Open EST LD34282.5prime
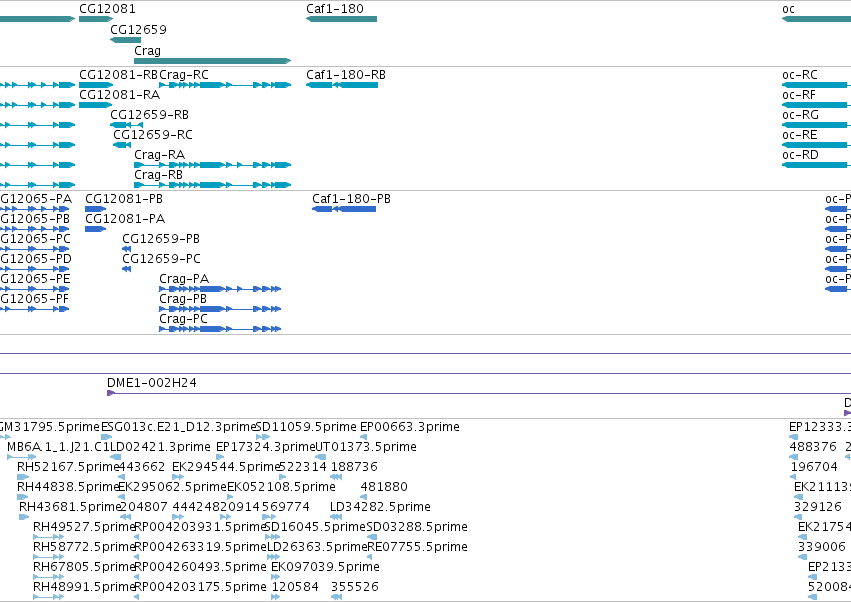Screen dimensions: 851x602 [336, 517]
